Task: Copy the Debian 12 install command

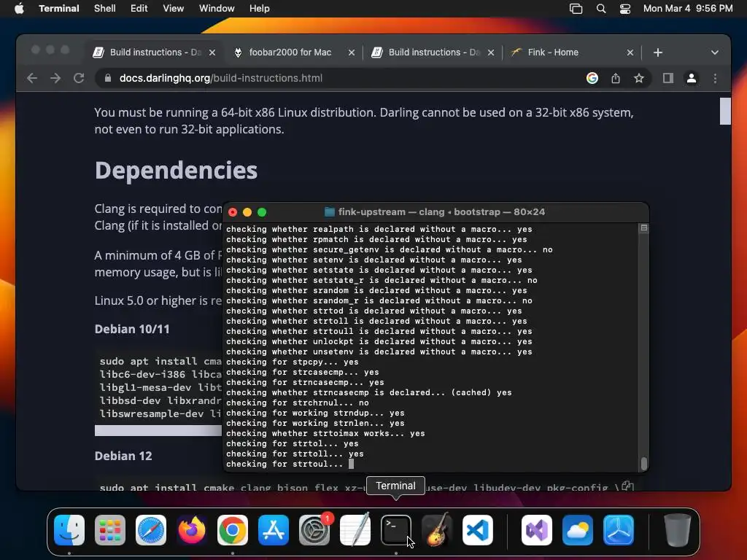Action: (627, 486)
